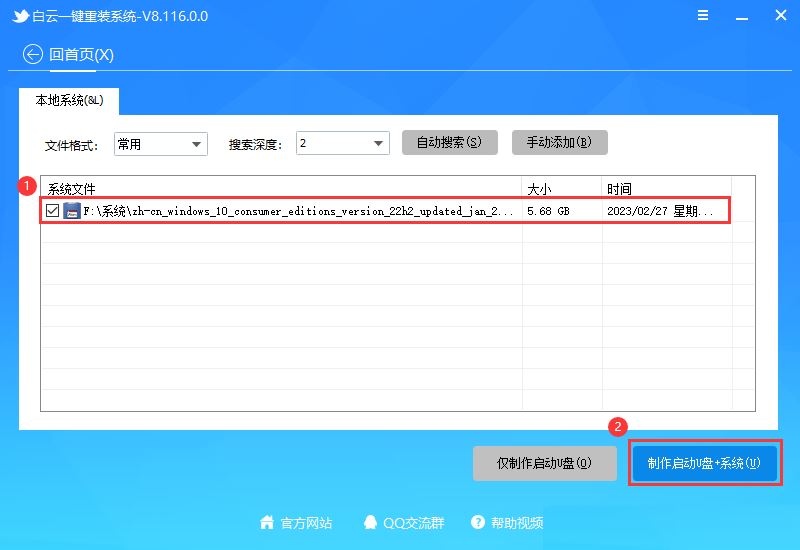Click the back arrow circle icon
Viewport: 800px width, 550px height.
[33, 54]
